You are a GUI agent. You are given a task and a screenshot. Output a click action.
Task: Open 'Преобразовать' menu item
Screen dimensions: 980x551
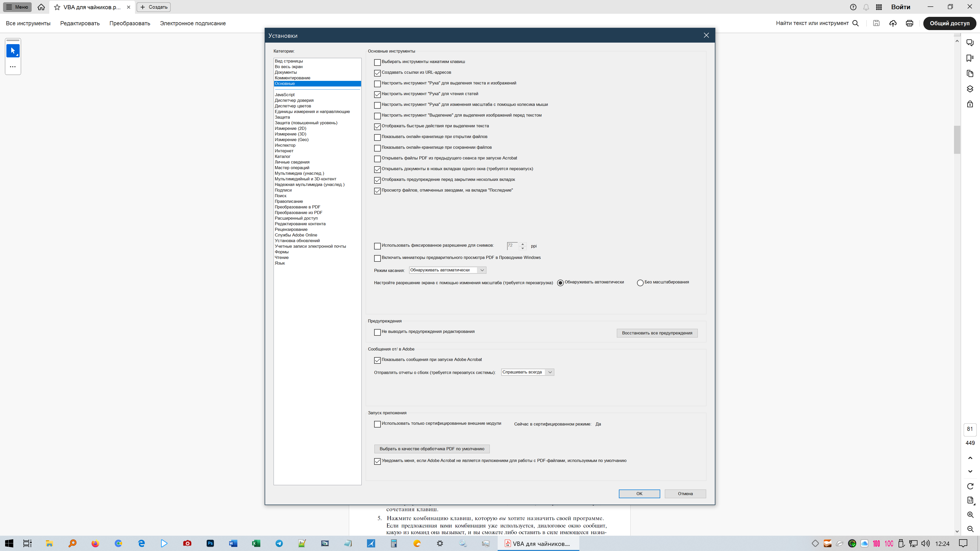pyautogui.click(x=130, y=23)
